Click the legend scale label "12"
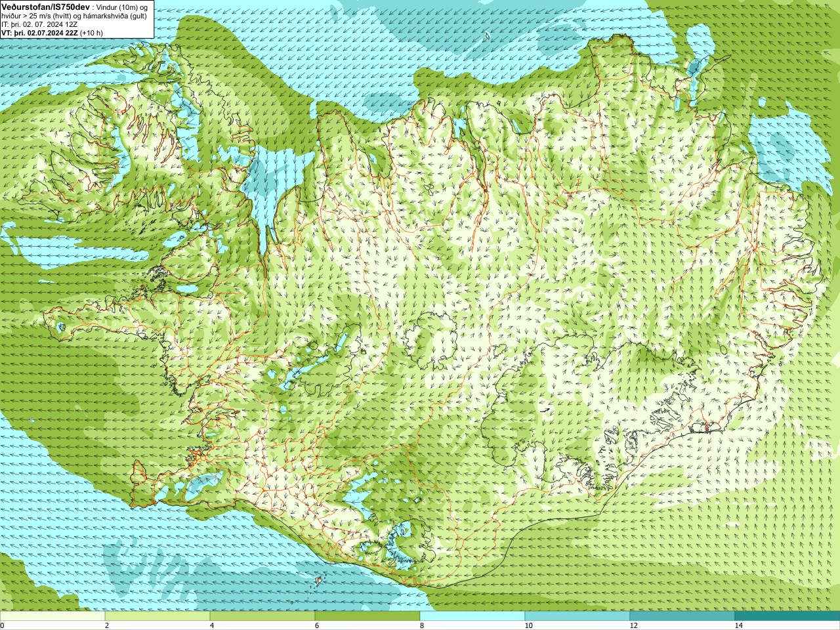This screenshot has height=630, width=840. 633,625
